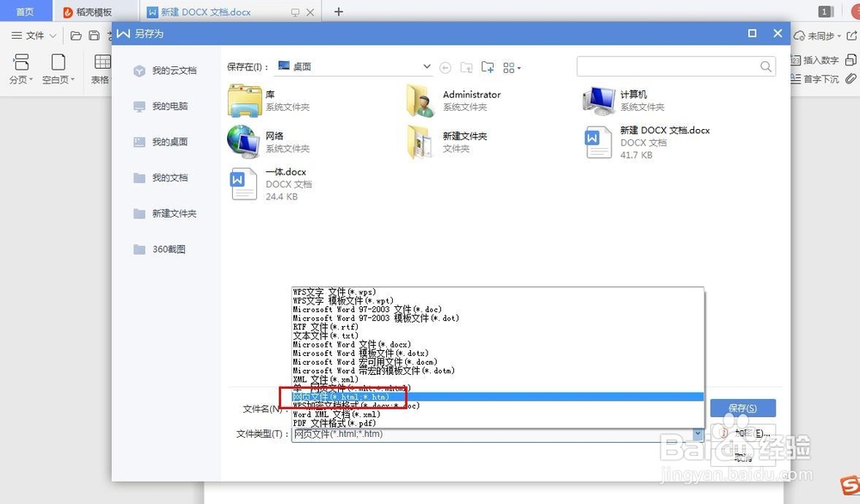Click the up-one-level folder icon

point(465,66)
